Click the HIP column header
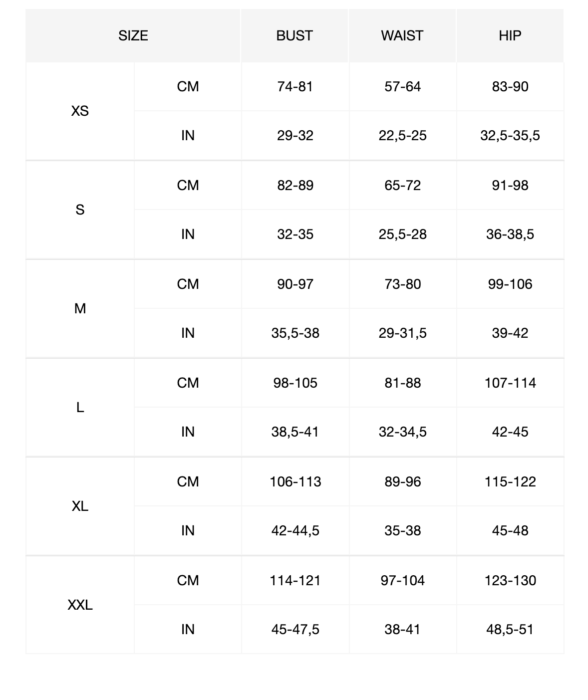This screenshot has width=588, height=700. [x=510, y=36]
